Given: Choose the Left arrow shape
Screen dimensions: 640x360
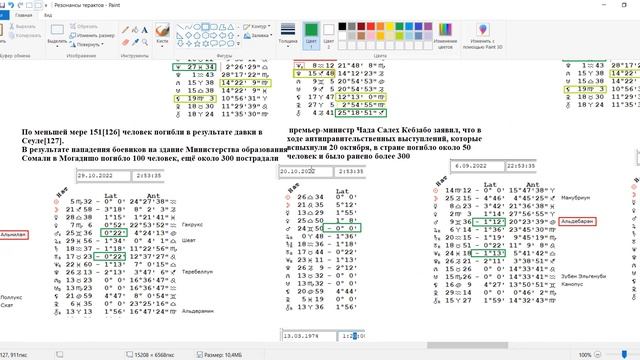Looking at the screenshot, I should coord(223,36).
